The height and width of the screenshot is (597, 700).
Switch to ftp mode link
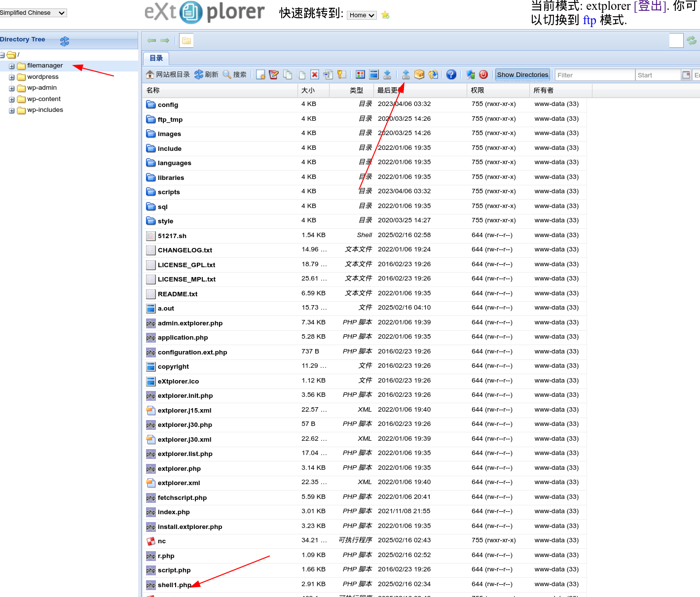click(589, 20)
